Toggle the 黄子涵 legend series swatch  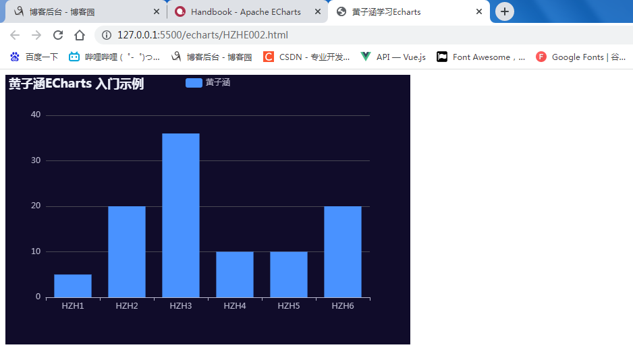(x=194, y=83)
